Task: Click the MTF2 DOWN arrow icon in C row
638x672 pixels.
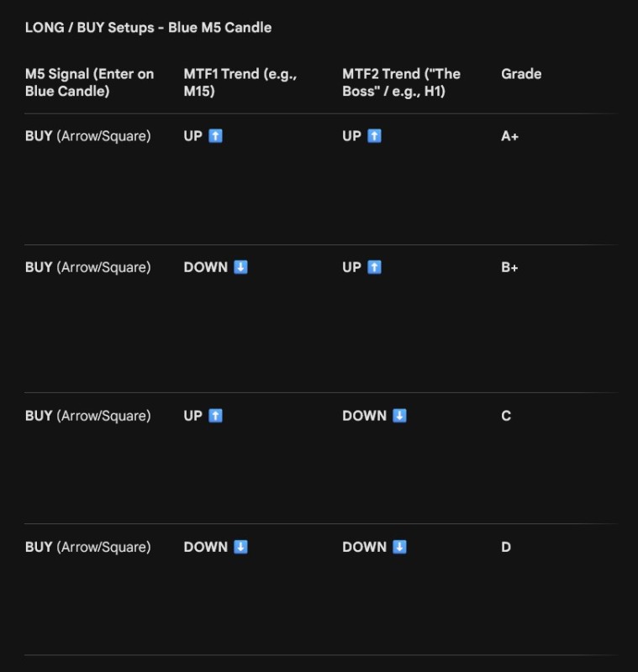Action: pyautogui.click(x=399, y=416)
